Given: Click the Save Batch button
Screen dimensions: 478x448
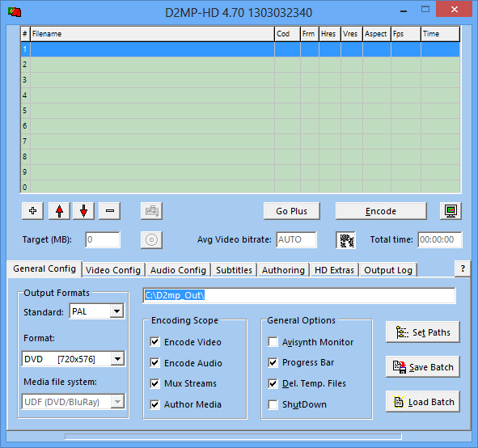Looking at the screenshot, I should click(x=422, y=367).
